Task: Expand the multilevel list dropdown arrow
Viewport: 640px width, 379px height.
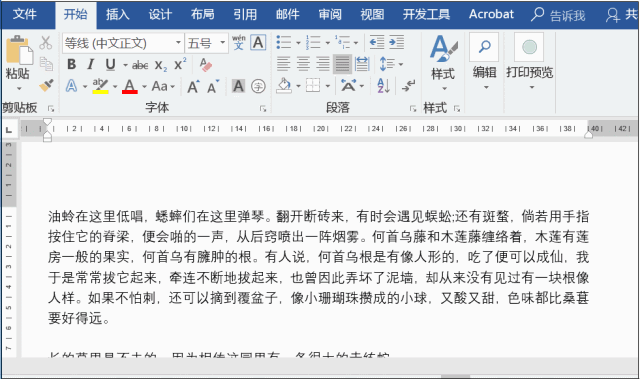Action: [356, 42]
